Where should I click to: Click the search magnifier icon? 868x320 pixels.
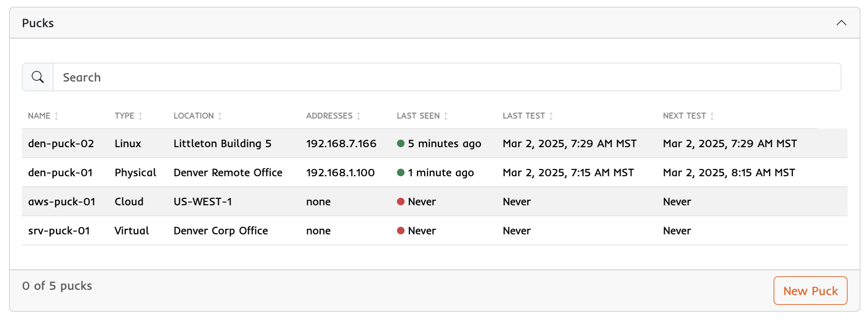click(x=38, y=77)
